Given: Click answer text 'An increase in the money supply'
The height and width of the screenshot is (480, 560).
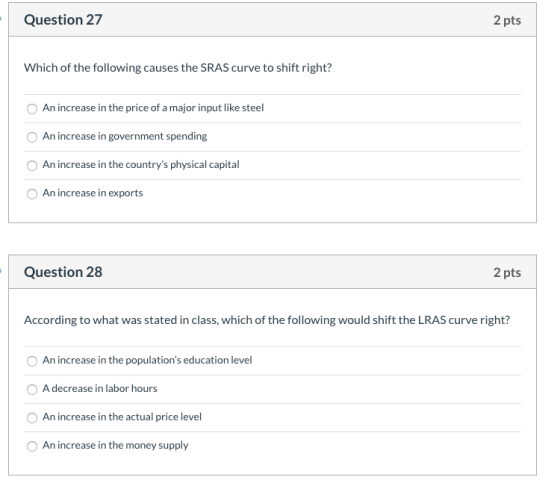Looking at the screenshot, I should tap(115, 445).
